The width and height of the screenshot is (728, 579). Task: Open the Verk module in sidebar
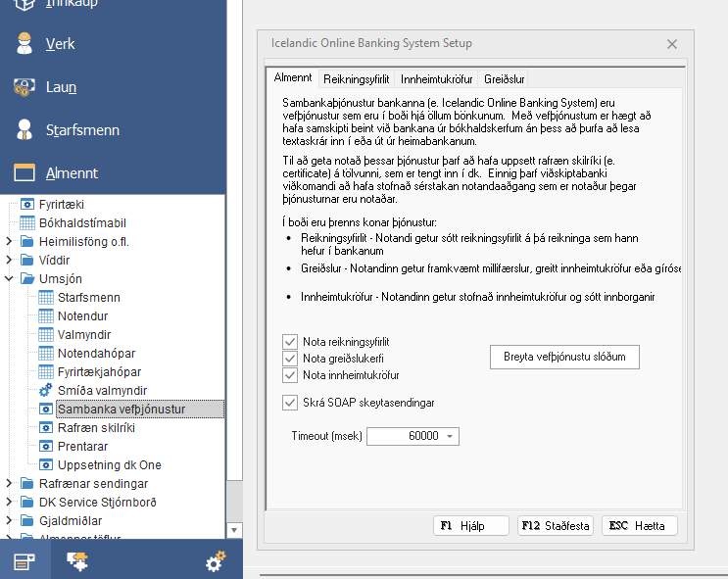click(60, 44)
